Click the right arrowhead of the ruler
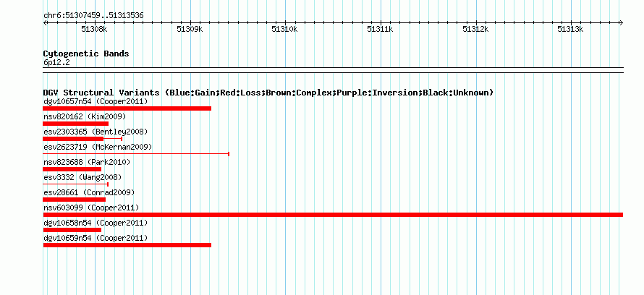This screenshot has height=295, width=644. tap(622, 23)
